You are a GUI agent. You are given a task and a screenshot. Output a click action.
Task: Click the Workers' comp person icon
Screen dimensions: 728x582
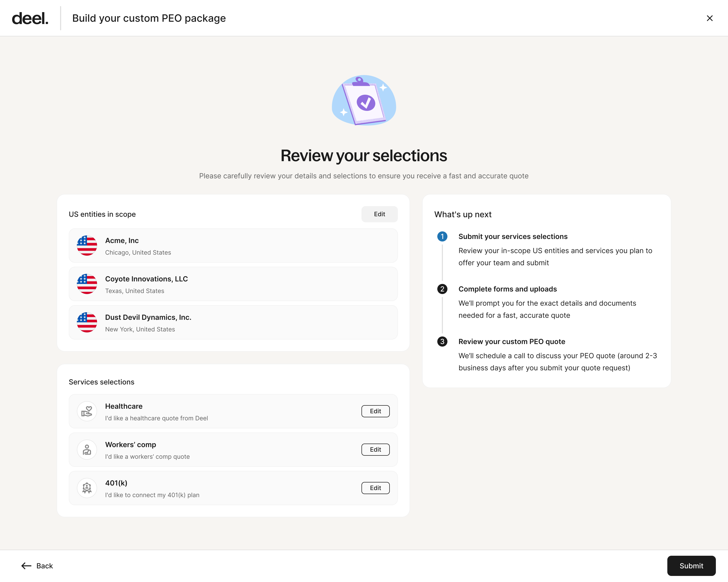[87, 450]
